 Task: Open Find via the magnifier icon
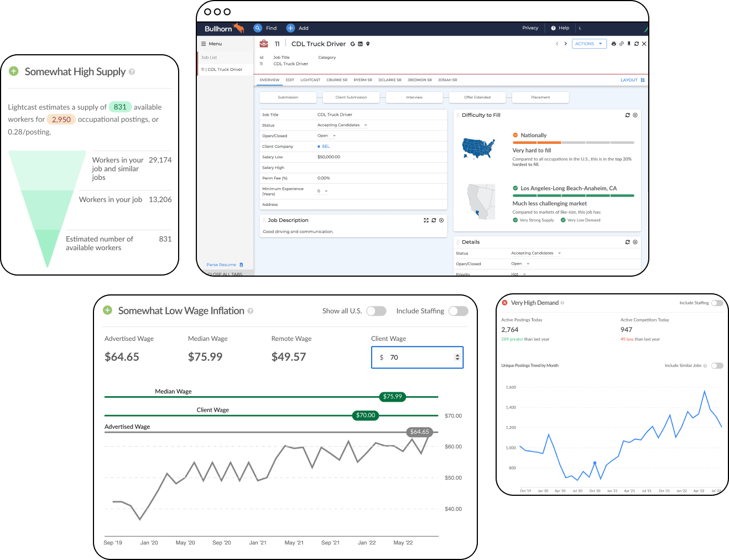click(258, 28)
